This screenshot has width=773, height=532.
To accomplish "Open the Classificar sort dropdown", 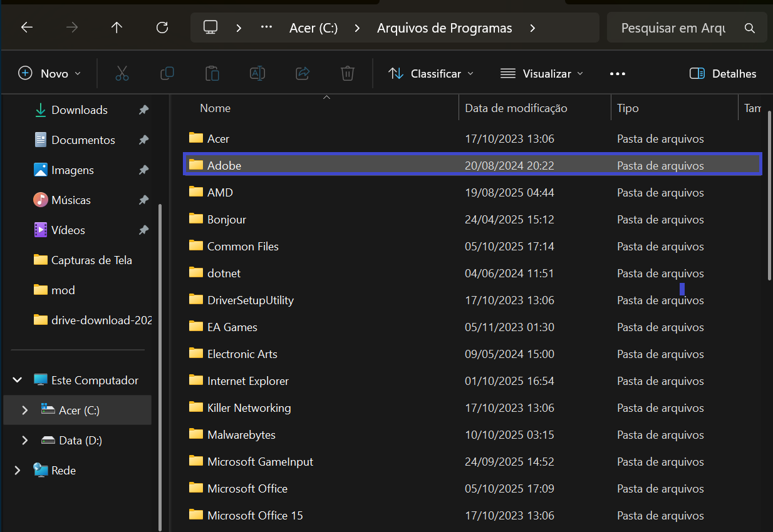I will click(x=431, y=74).
